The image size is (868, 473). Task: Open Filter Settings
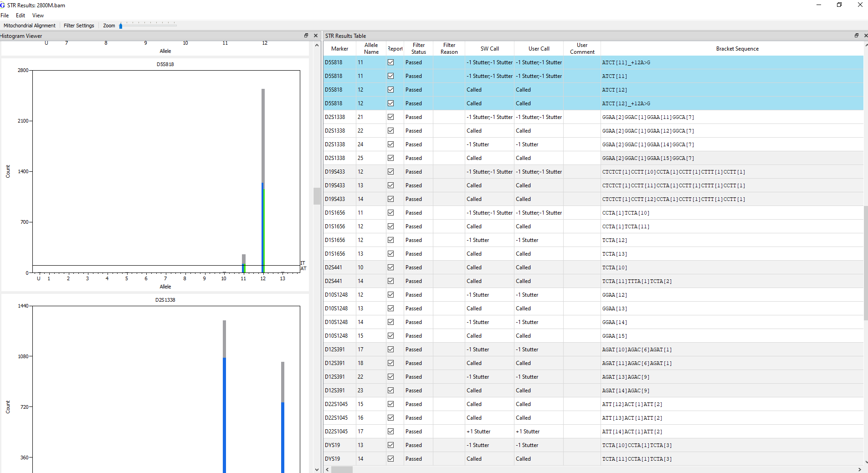tap(79, 26)
